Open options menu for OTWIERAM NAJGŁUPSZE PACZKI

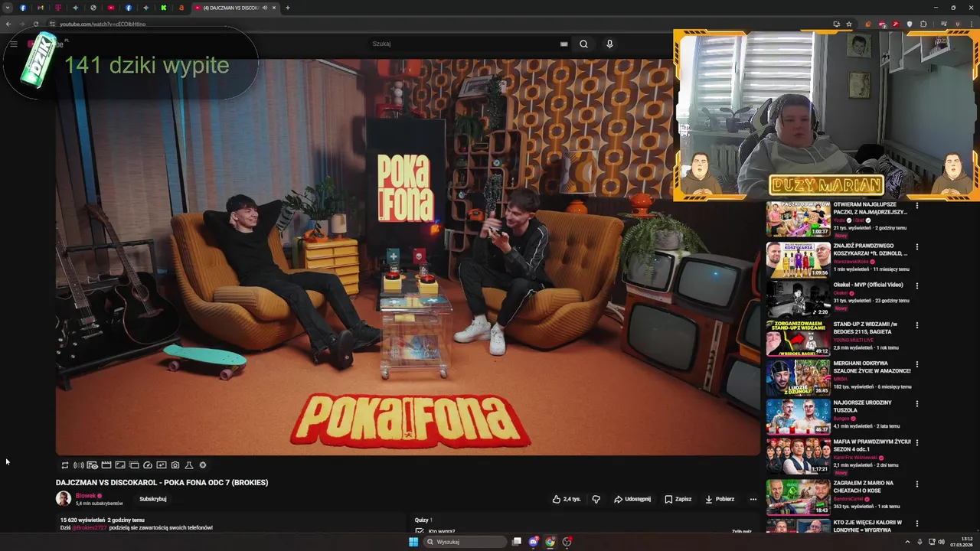click(x=917, y=206)
